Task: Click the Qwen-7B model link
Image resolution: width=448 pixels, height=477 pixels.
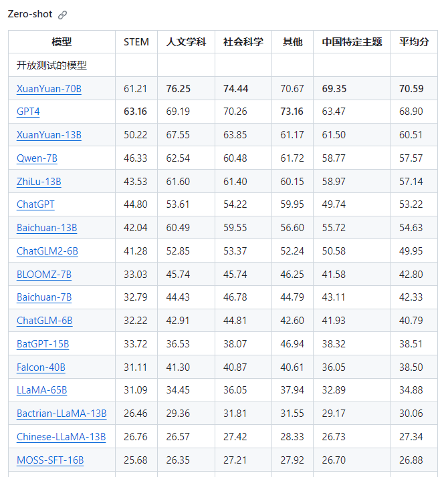Action: pos(37,158)
